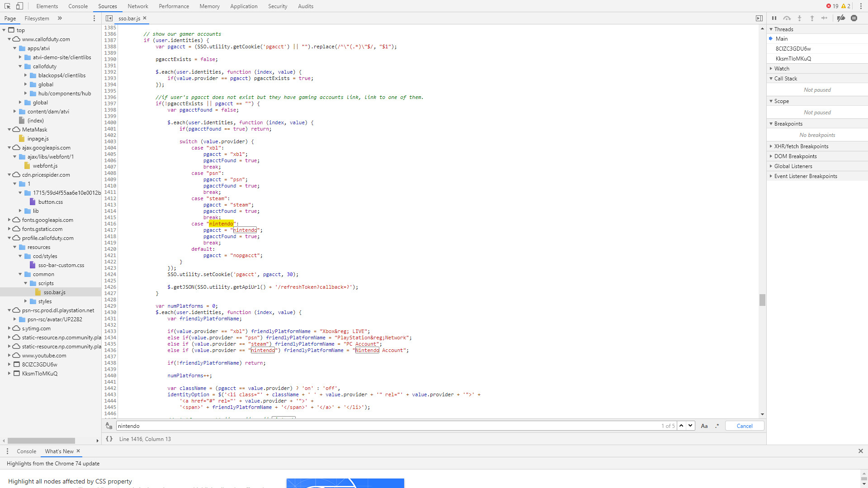Collapse the www.callofduty.com tree node
The image size is (868, 488).
[9, 39]
